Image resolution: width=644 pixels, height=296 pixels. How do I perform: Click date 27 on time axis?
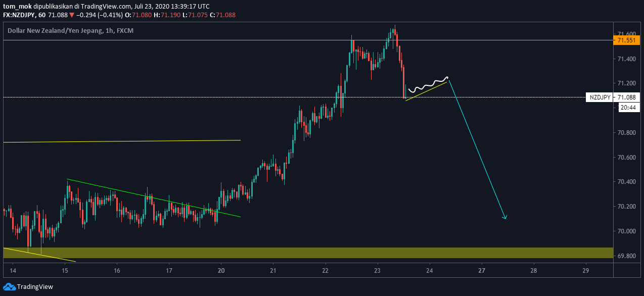coord(482,270)
